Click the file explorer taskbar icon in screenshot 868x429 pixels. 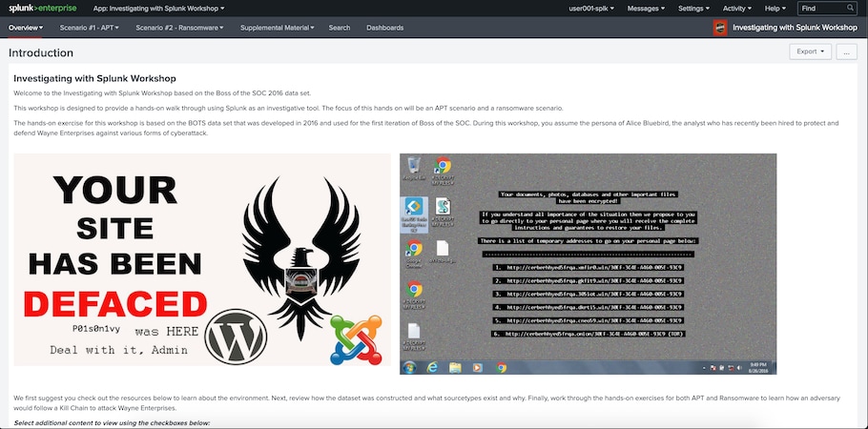pyautogui.click(x=455, y=368)
